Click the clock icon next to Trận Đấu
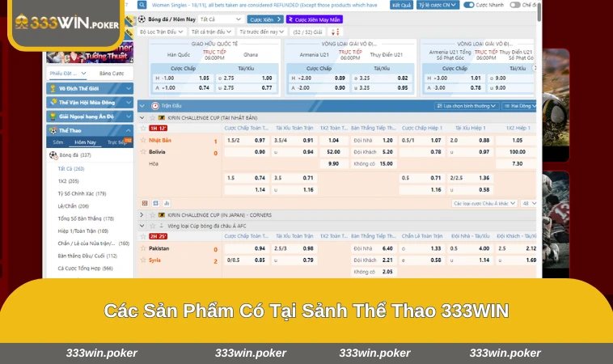Screen dimensions: 613x364 (153, 105)
